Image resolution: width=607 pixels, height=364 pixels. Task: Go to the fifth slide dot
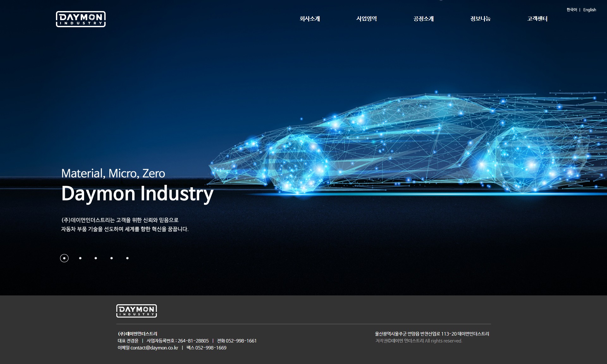pos(127,258)
